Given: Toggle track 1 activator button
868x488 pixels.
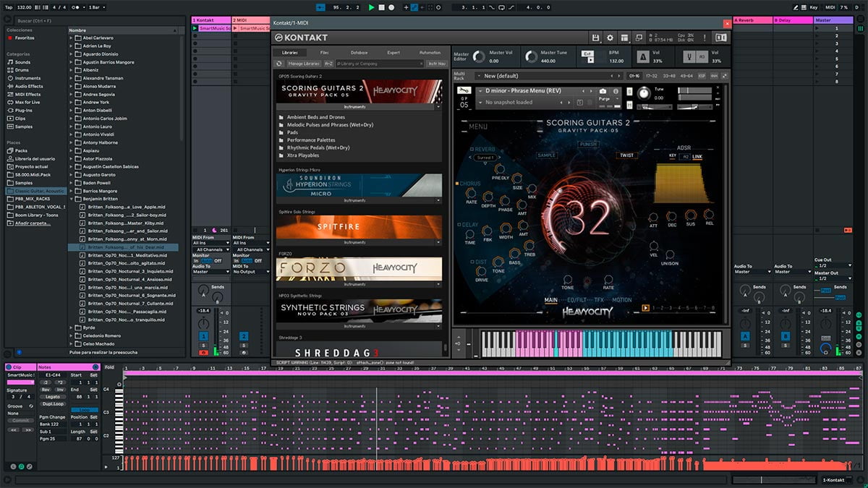Looking at the screenshot, I should [x=204, y=336].
